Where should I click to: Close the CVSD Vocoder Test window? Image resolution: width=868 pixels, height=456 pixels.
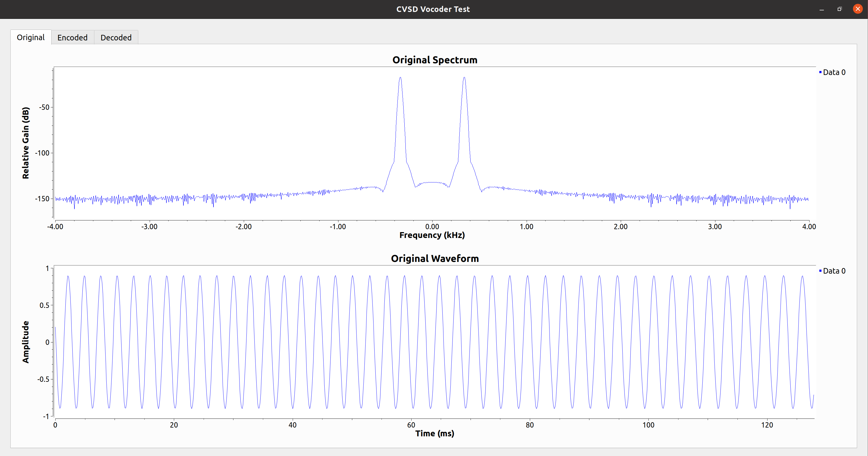858,9
